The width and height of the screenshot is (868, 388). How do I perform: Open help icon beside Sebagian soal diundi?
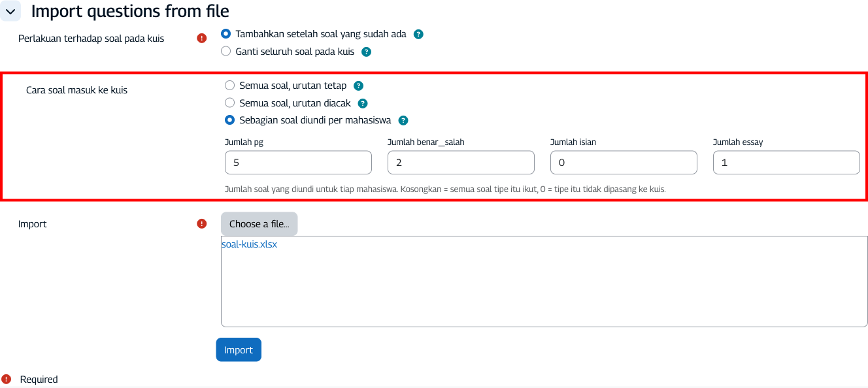403,120
